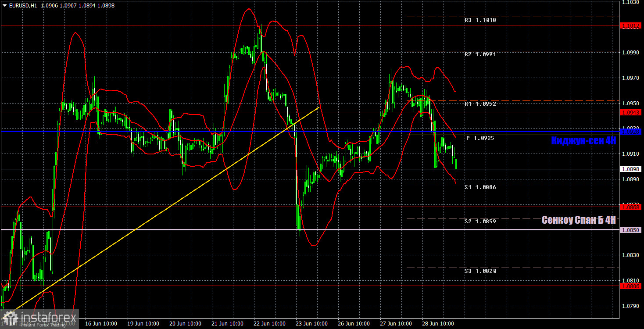Click the 19 Jun 10:00 time axis label
The width and height of the screenshot is (644, 329).
point(143,324)
